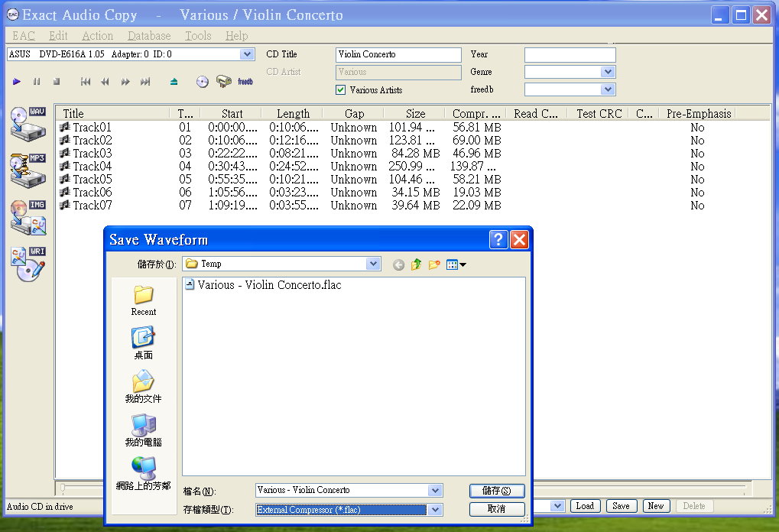Open the EAC menu
The width and height of the screenshot is (779, 532).
click(x=24, y=36)
